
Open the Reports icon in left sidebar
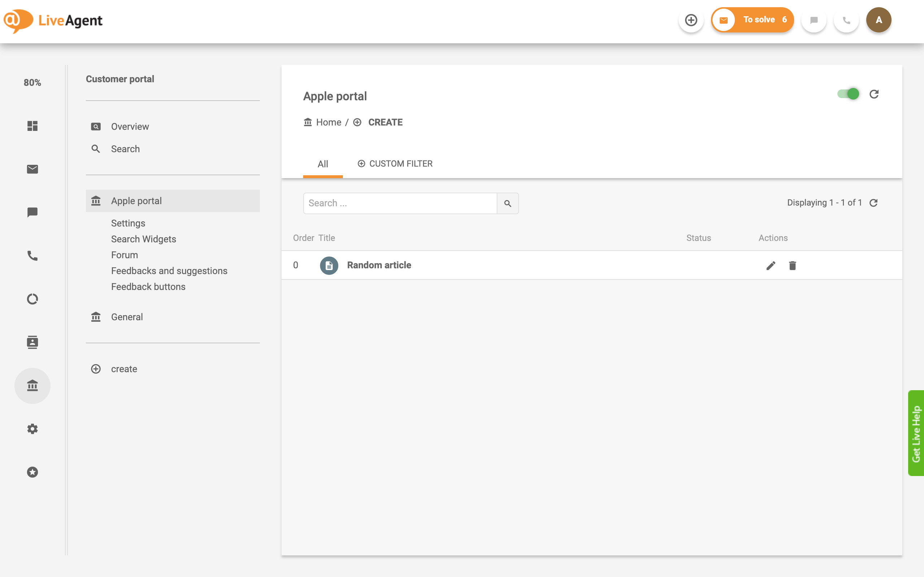(x=32, y=299)
